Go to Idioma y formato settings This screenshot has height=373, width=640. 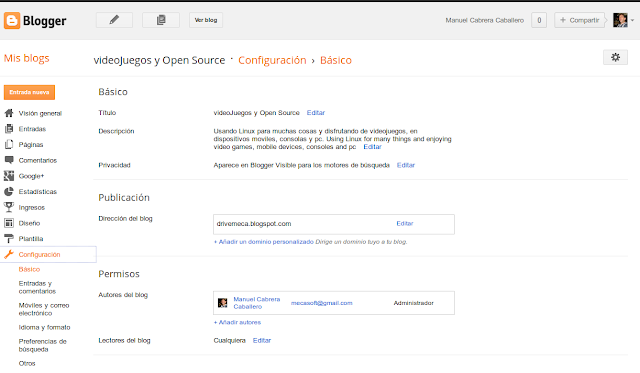(x=44, y=327)
